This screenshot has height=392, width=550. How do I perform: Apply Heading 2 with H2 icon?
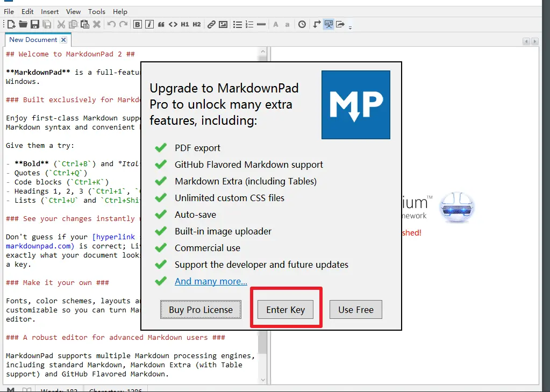tap(197, 24)
